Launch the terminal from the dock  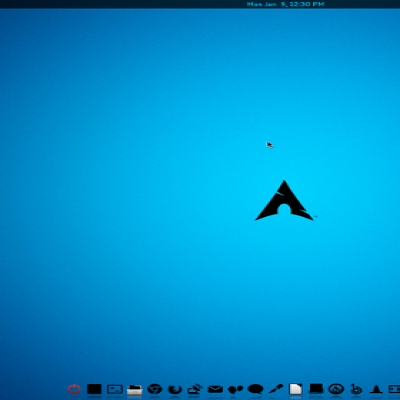(115, 389)
